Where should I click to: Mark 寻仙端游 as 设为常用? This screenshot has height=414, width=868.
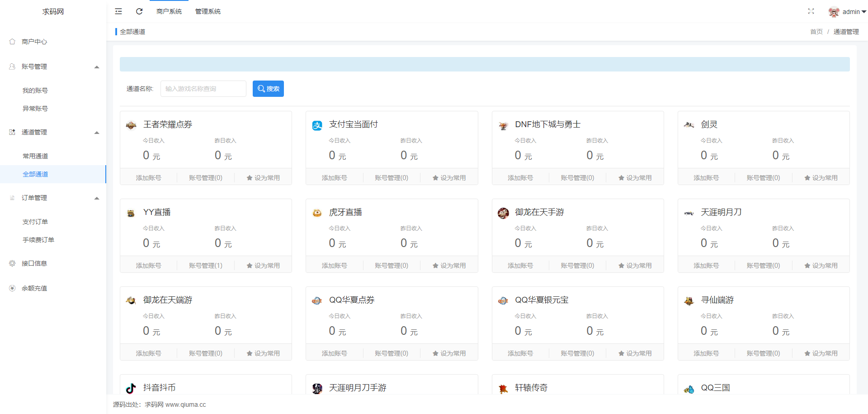[821, 353]
